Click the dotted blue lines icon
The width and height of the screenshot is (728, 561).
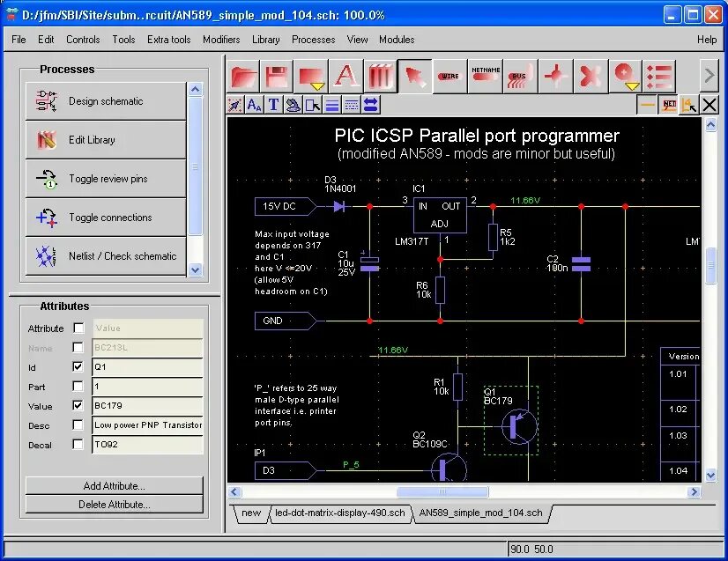352,105
